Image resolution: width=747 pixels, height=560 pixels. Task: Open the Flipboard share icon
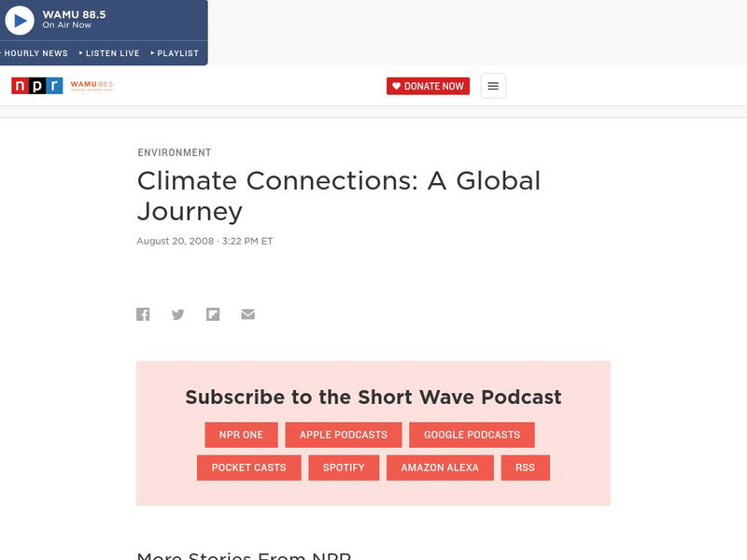(213, 315)
